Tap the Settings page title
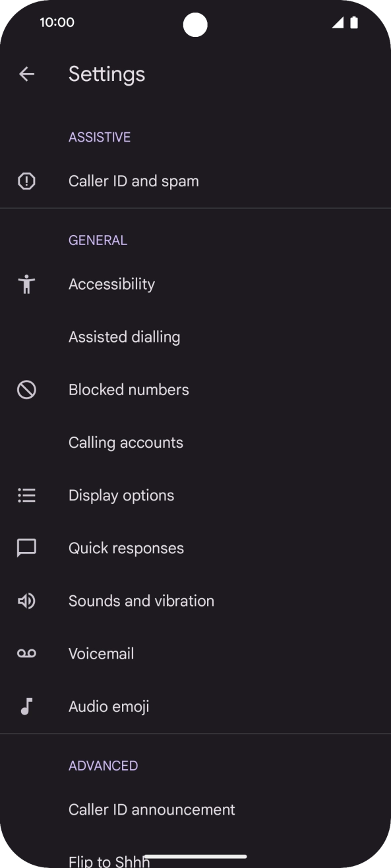 click(x=106, y=74)
